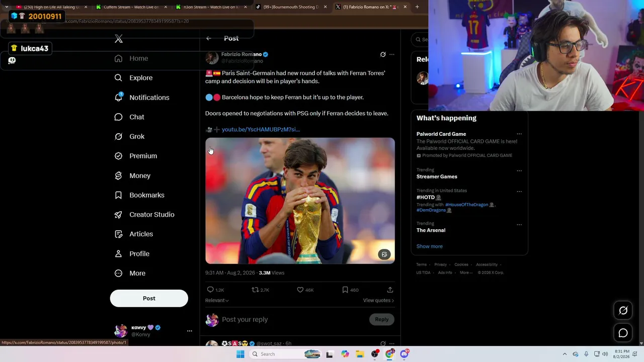Switch to Bournemouth Shooting TikTok tab
The image size is (644, 362).
(291, 7)
